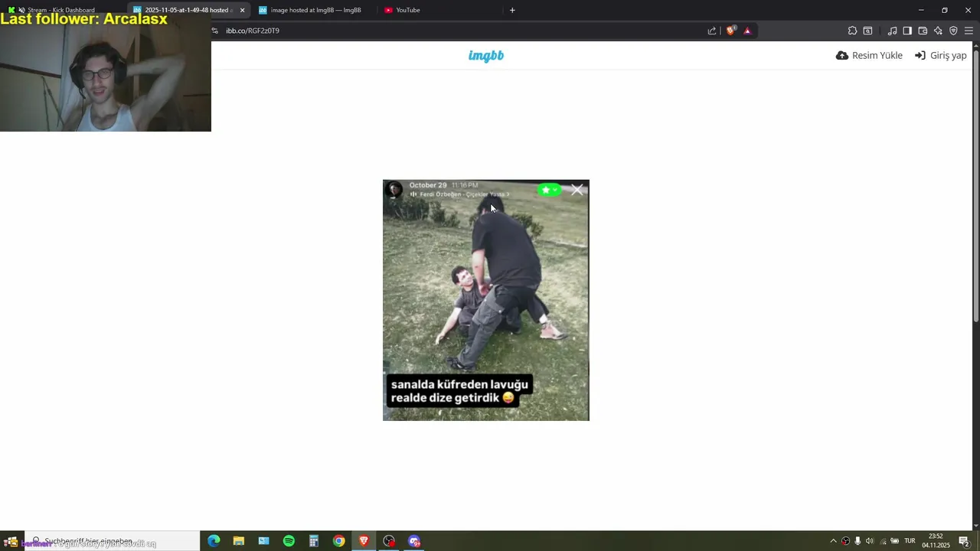The image size is (980, 551).
Task: Click the Brave browser taskbar icon
Action: (x=364, y=541)
